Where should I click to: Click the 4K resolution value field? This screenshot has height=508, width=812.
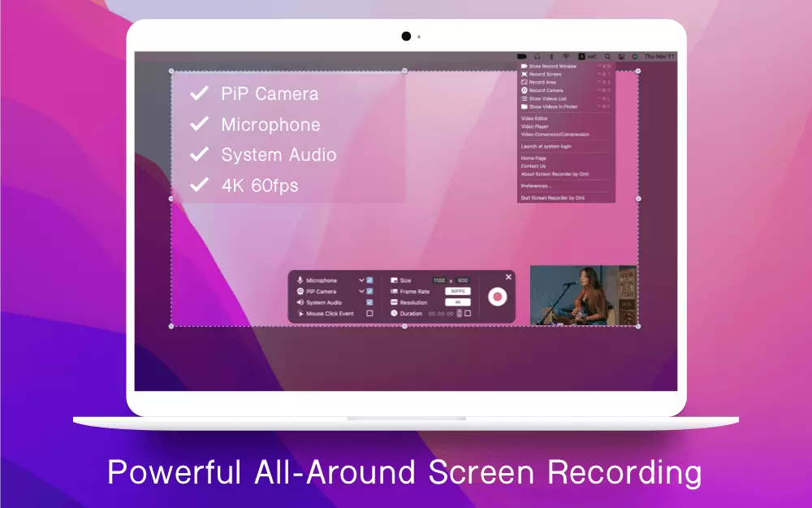458,302
